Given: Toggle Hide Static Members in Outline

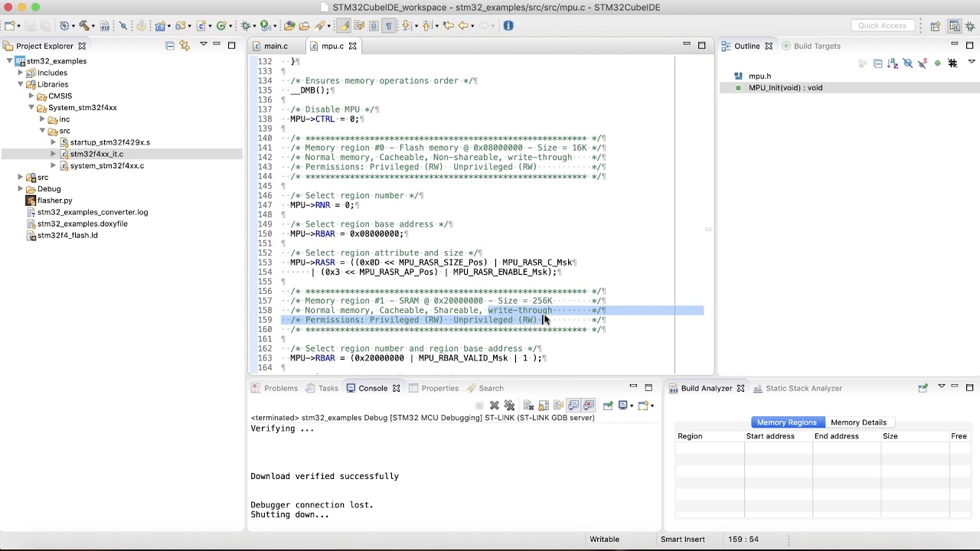Looking at the screenshot, I should point(923,64).
